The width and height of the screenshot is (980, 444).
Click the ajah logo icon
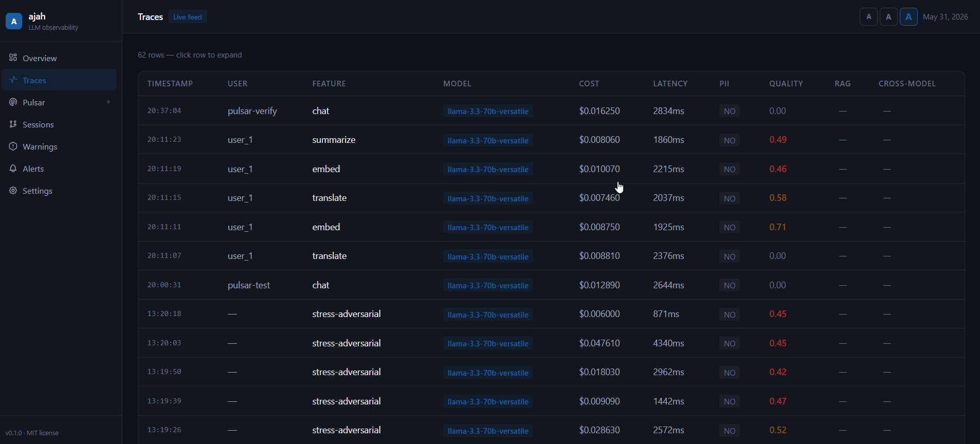tap(14, 21)
